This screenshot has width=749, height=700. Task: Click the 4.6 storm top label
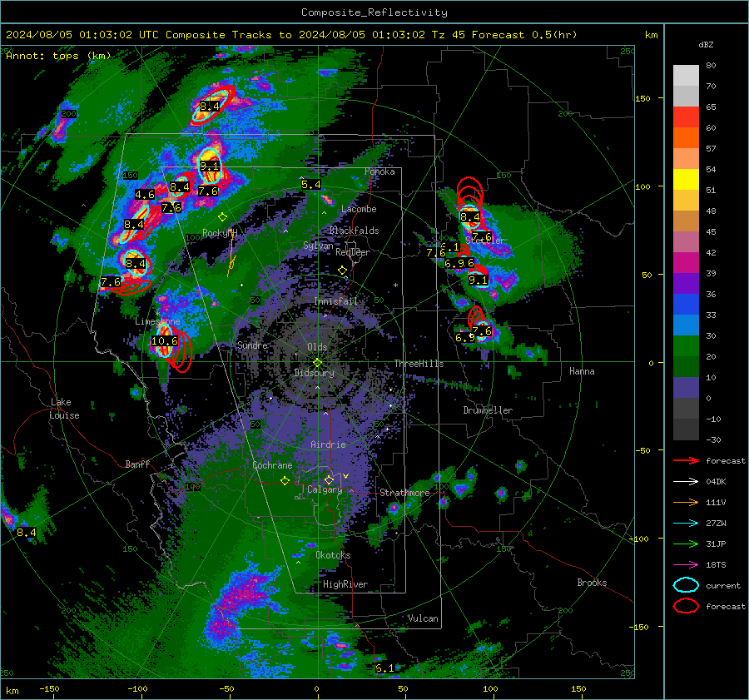[145, 194]
